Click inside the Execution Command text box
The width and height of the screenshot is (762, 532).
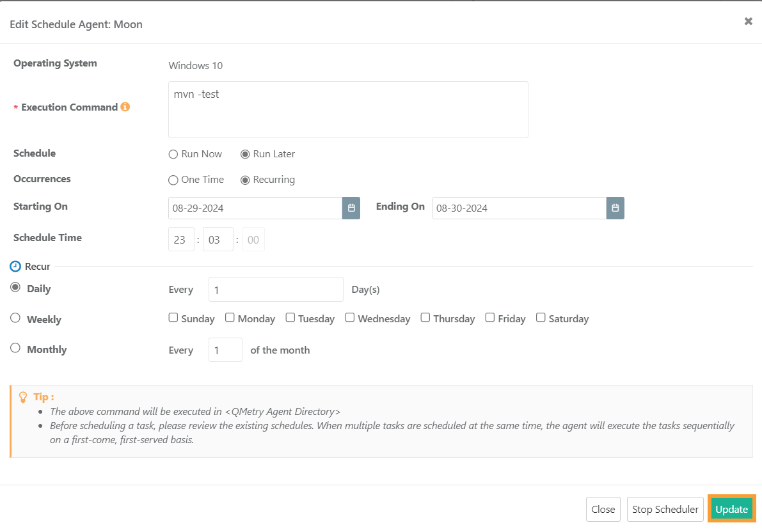coord(348,109)
